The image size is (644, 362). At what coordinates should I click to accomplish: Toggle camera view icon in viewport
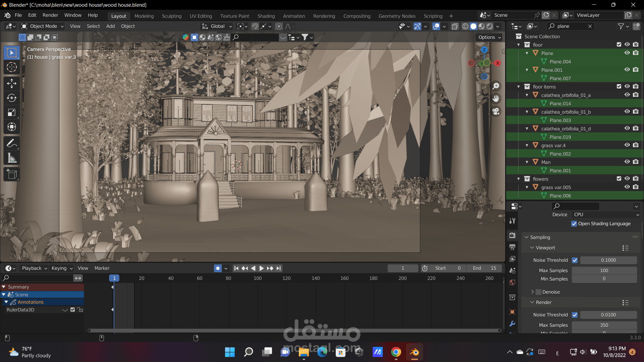[x=496, y=111]
